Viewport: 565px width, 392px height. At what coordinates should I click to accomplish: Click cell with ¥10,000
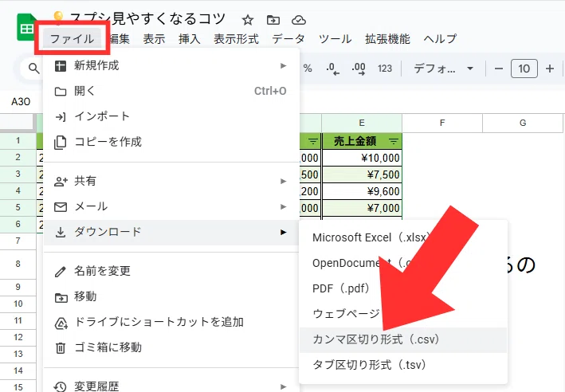pos(362,158)
